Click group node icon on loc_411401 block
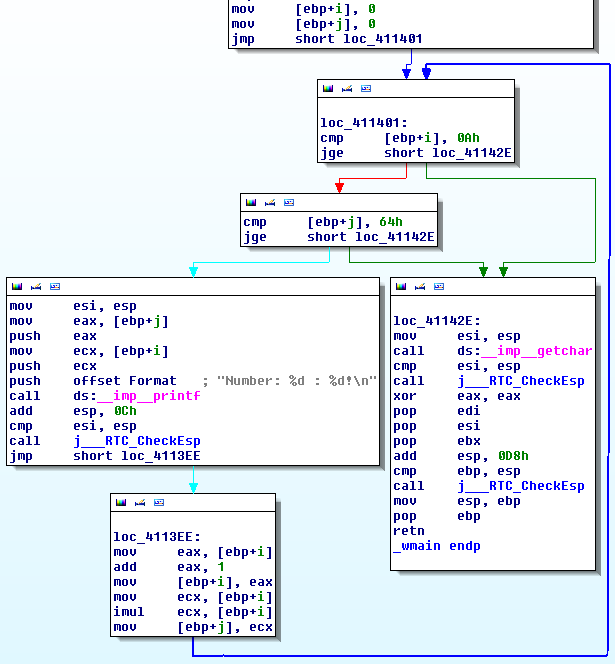Viewport: 615px width, 664px height. click(366, 89)
